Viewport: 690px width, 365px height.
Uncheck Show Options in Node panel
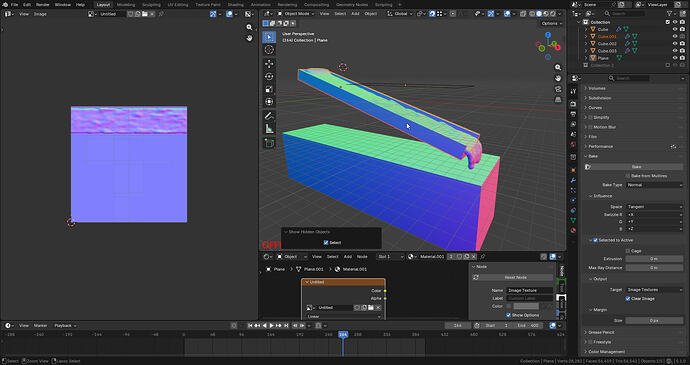508,315
